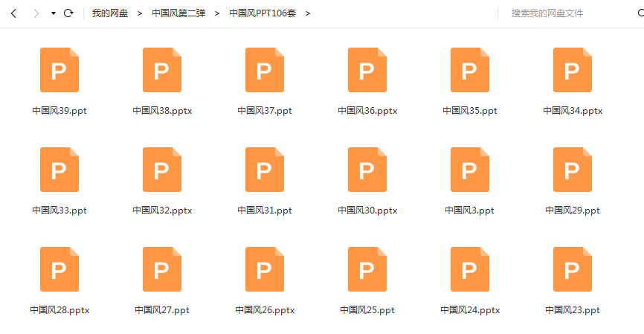Select file icon 中国风27.ppt
Image resolution: width=644 pixels, height=334 pixels.
(162, 269)
